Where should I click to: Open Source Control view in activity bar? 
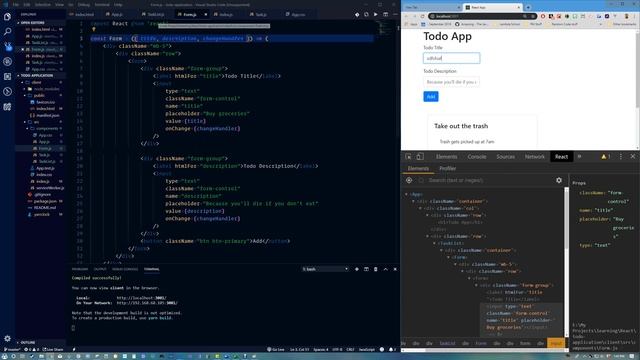click(x=7, y=47)
